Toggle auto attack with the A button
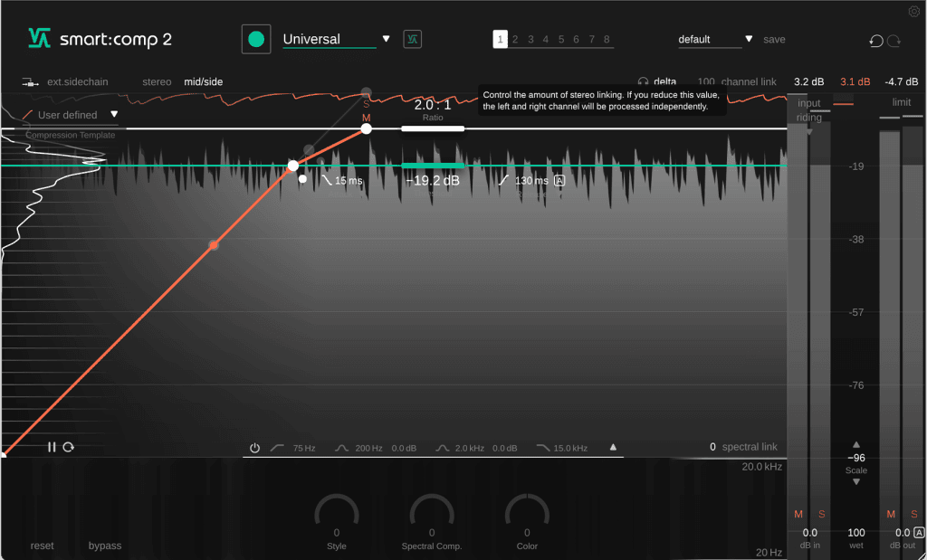The image size is (927, 560). point(559,181)
